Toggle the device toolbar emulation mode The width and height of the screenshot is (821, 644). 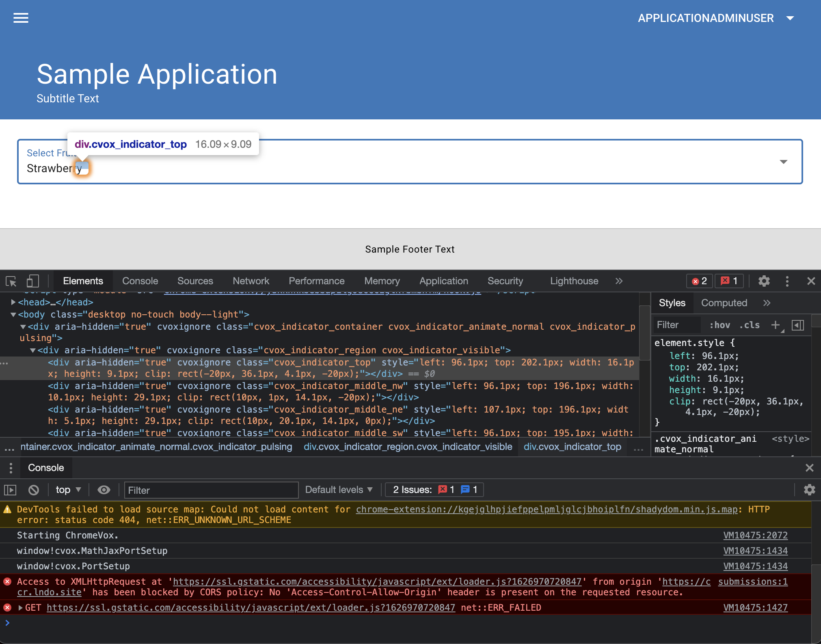(x=32, y=281)
